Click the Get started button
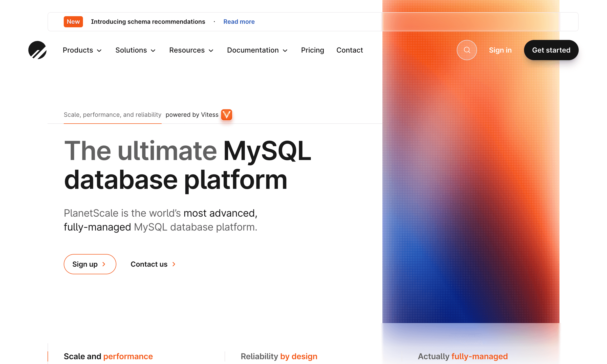607x364 pixels. tap(551, 50)
